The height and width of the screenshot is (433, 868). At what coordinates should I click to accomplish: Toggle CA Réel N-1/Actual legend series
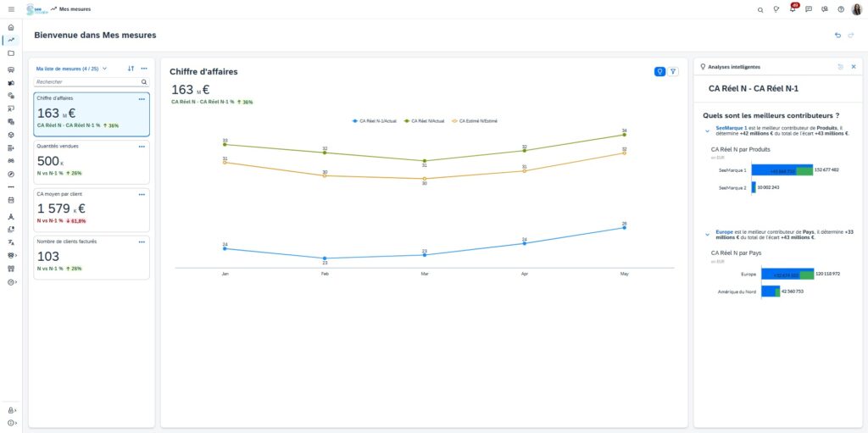click(374, 121)
